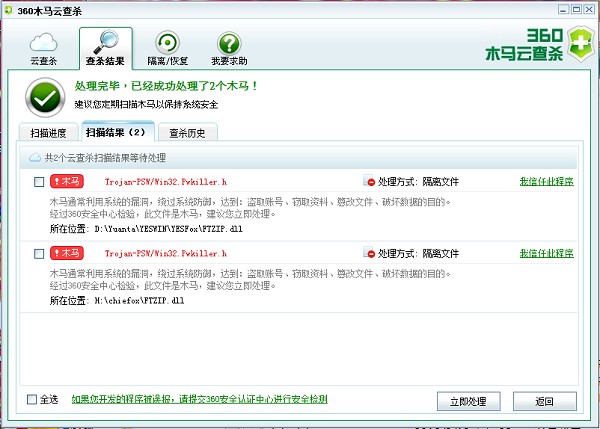Click the green success checkmark icon

[43, 97]
